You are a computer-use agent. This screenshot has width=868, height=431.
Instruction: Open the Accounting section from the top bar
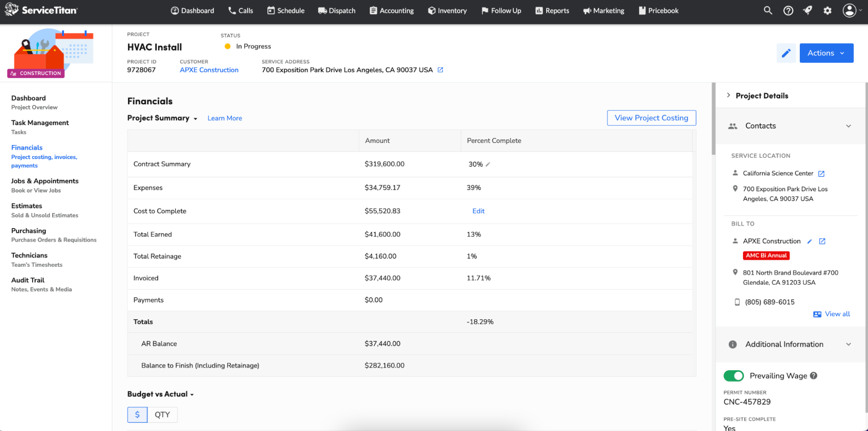click(x=391, y=10)
